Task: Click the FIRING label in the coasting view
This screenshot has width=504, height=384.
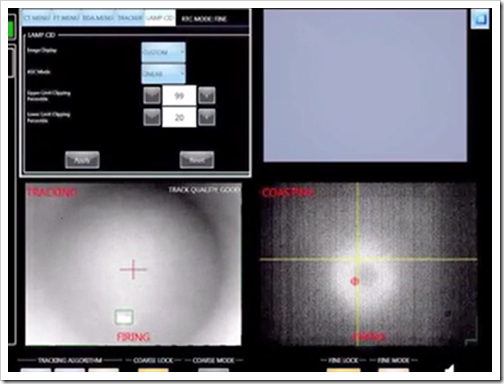Action: coord(368,336)
